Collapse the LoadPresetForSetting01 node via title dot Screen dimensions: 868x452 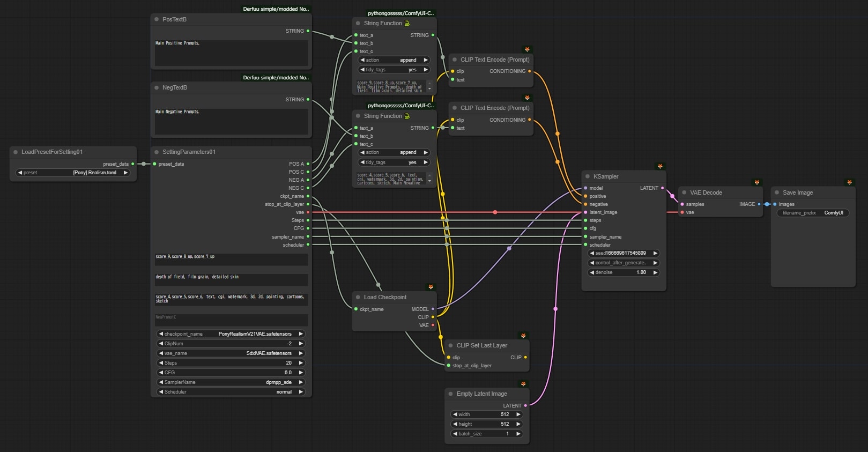pos(16,152)
